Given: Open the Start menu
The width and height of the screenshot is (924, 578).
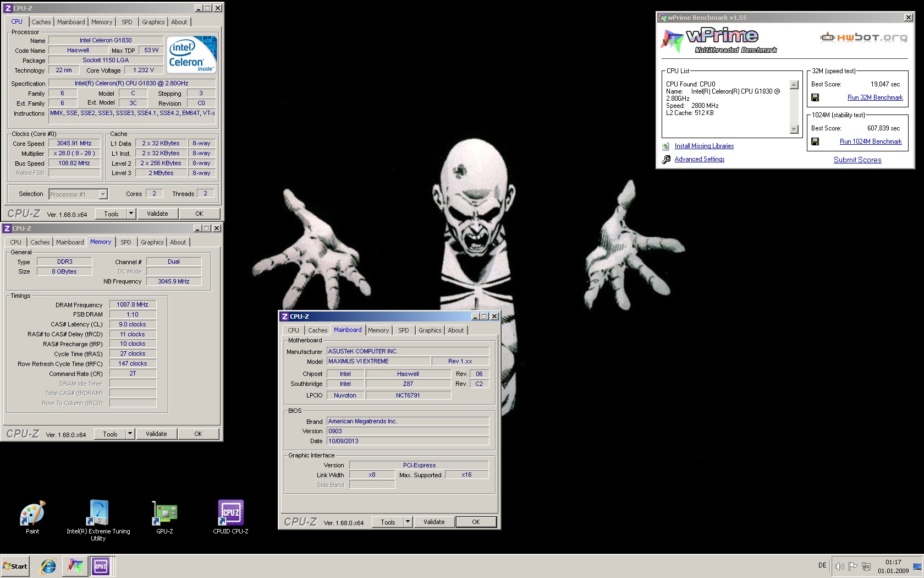Looking at the screenshot, I should point(15,566).
